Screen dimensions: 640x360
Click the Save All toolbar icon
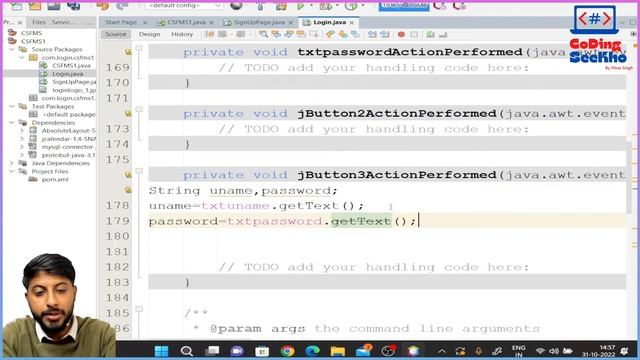coord(73,6)
